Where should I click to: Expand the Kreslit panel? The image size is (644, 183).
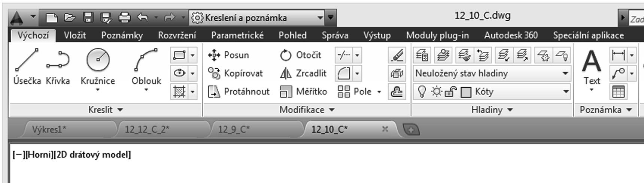point(105,110)
